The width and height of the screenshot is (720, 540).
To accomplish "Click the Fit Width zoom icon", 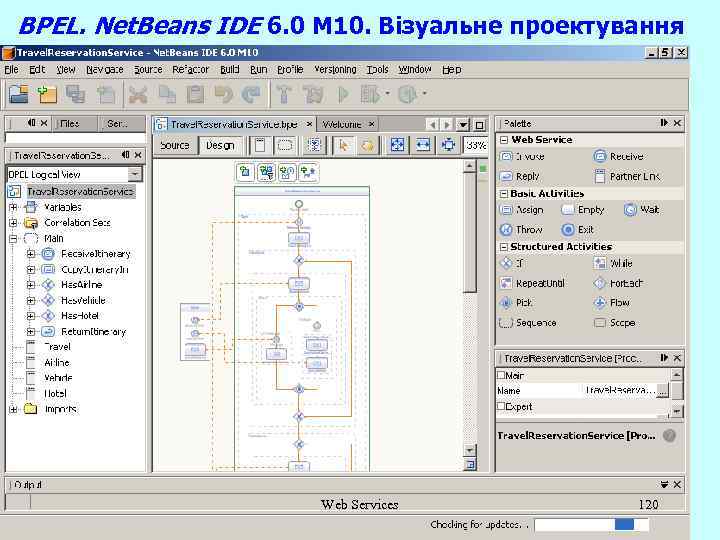I will coord(423,146).
